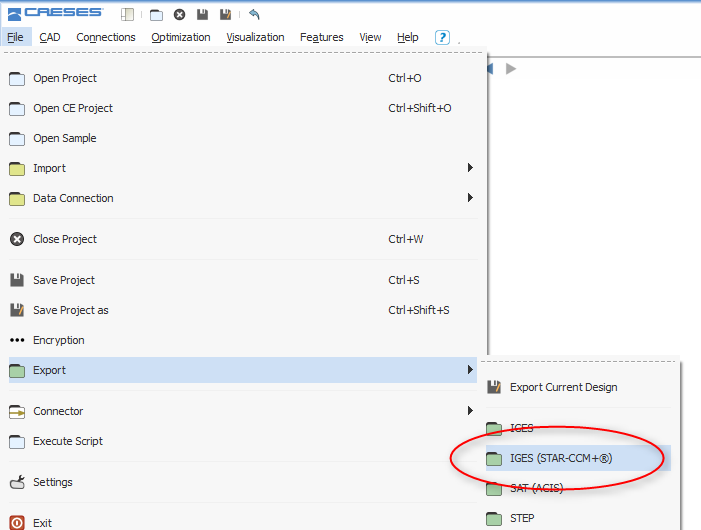Click the save project as toolbar icon
The image size is (701, 530).
click(x=226, y=15)
